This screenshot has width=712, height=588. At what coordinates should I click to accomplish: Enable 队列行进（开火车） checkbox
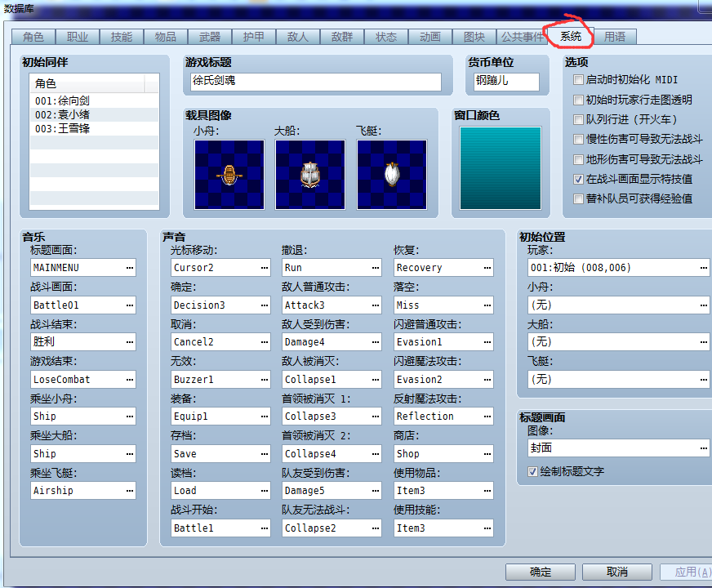[578, 119]
